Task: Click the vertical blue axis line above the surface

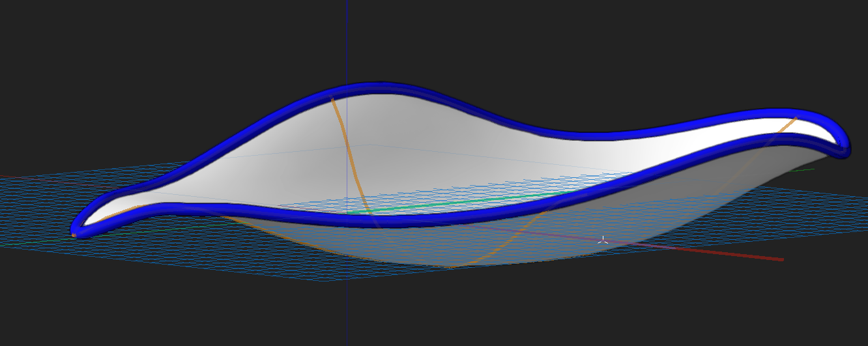Action: tap(347, 39)
